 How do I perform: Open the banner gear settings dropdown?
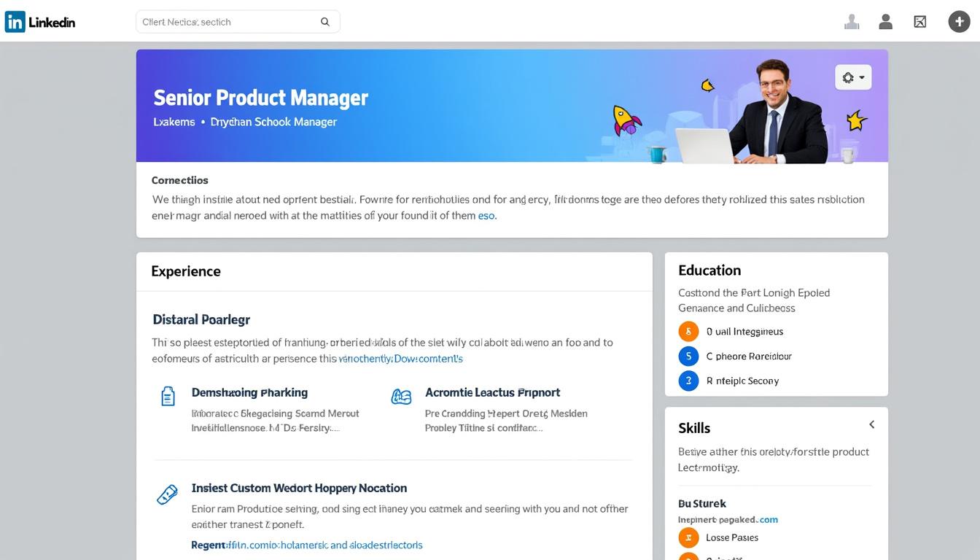coord(852,77)
